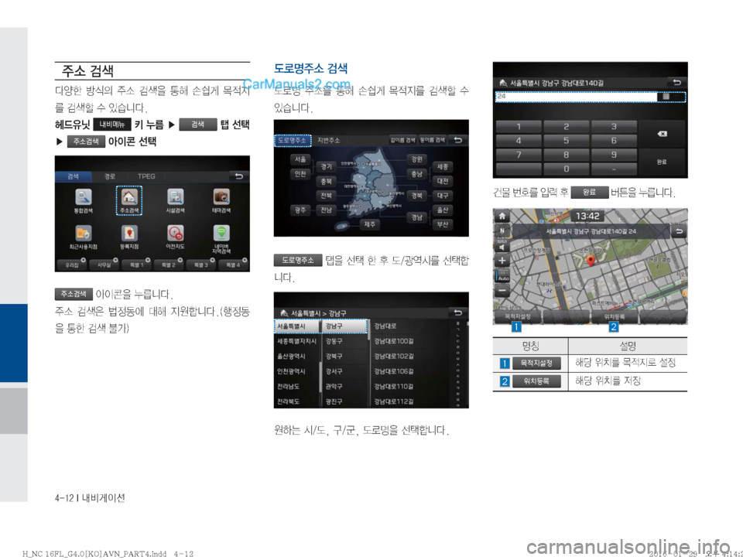Tap the 특별 2 shortcut button

168,265
